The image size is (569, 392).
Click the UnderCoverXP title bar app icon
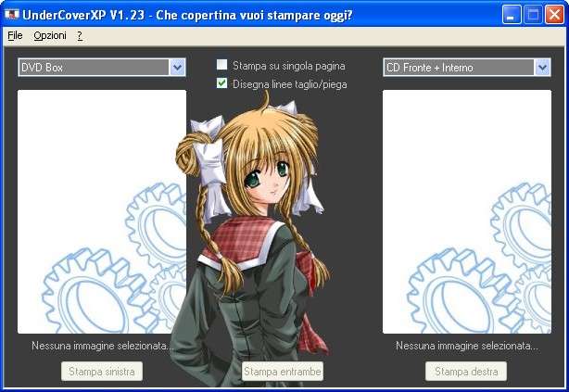coord(12,15)
